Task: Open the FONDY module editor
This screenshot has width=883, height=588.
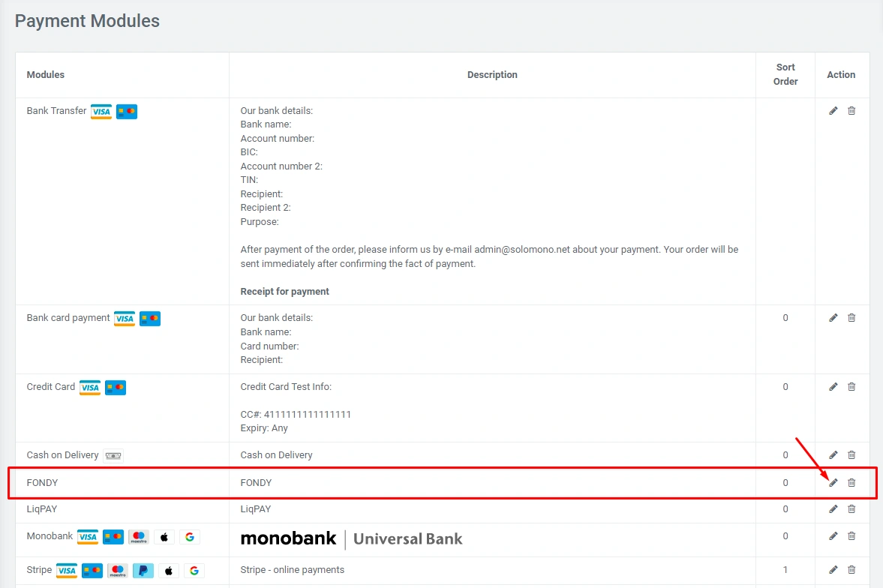Action: (x=833, y=483)
